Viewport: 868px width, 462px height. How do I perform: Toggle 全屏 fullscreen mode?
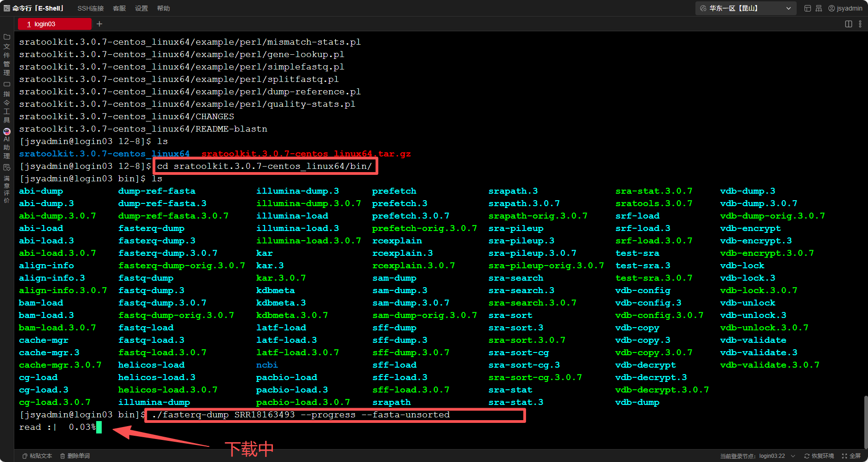point(851,456)
